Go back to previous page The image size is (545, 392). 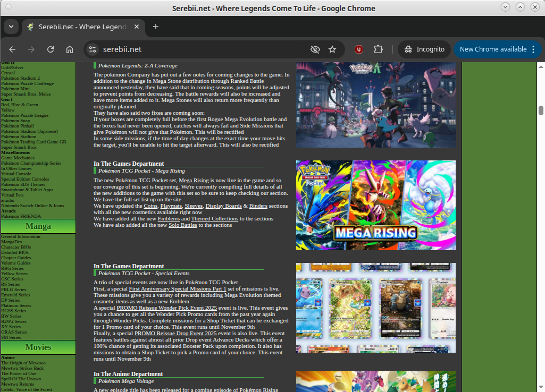pyautogui.click(x=13, y=49)
